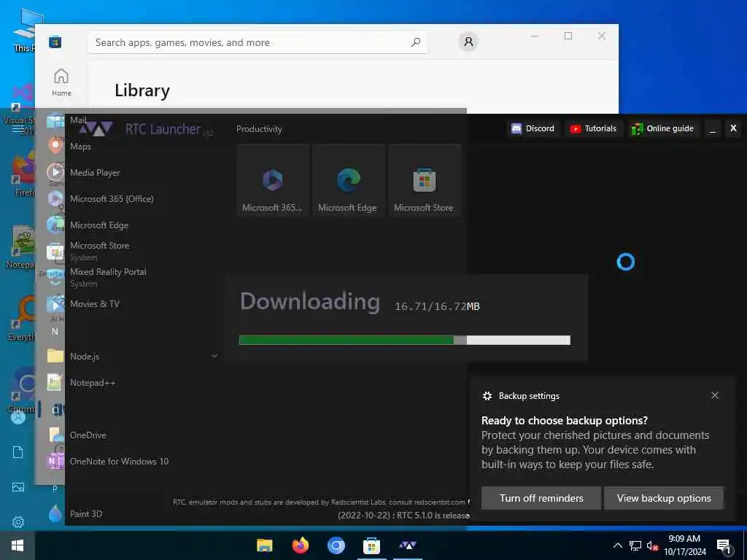
Task: Select Maps in the app list
Action: tap(80, 147)
